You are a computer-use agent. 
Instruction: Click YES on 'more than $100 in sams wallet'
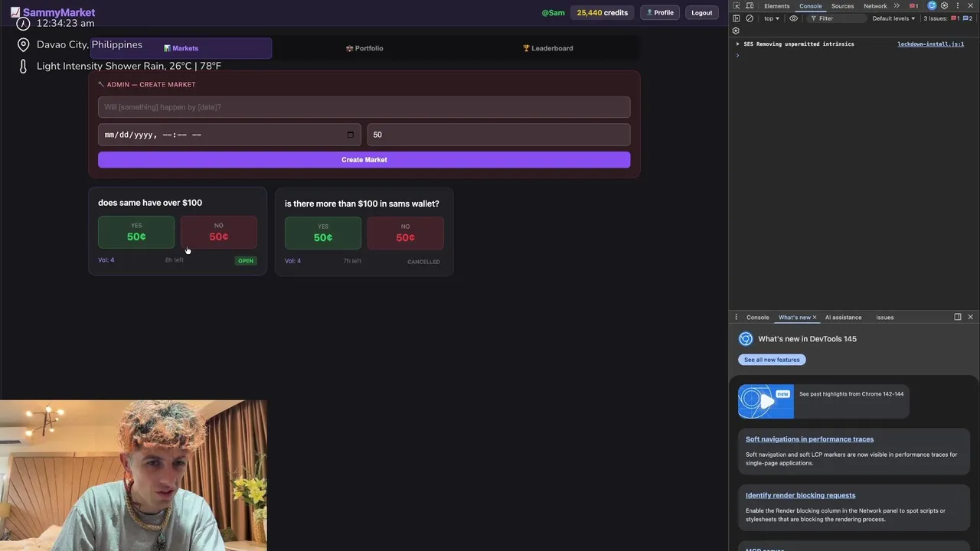pyautogui.click(x=323, y=233)
